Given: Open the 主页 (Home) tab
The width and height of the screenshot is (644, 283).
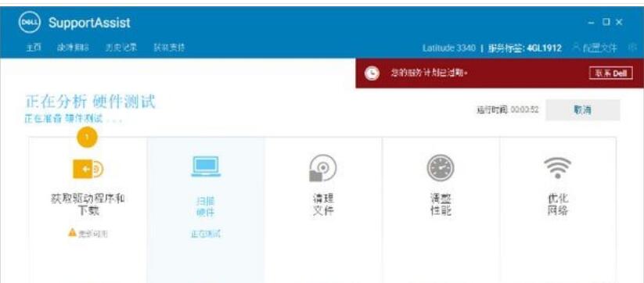Looking at the screenshot, I should (34, 48).
